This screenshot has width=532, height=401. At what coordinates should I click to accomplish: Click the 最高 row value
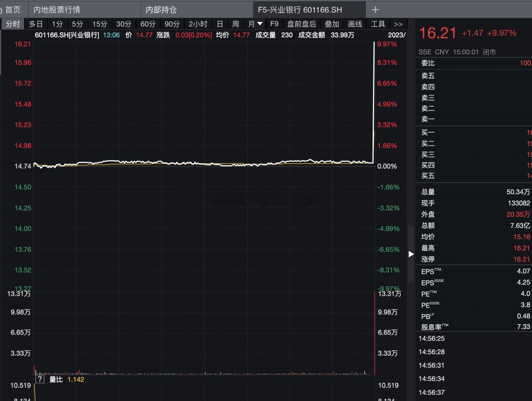tap(522, 248)
